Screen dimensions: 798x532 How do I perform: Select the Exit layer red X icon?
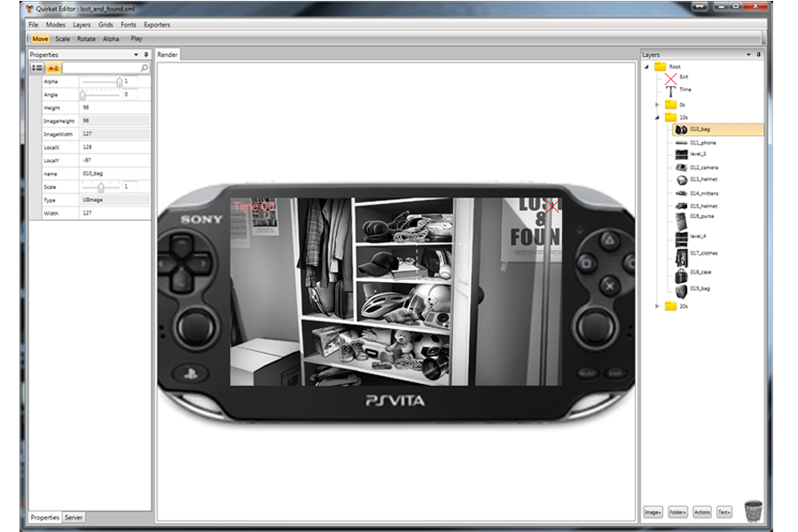tap(671, 78)
